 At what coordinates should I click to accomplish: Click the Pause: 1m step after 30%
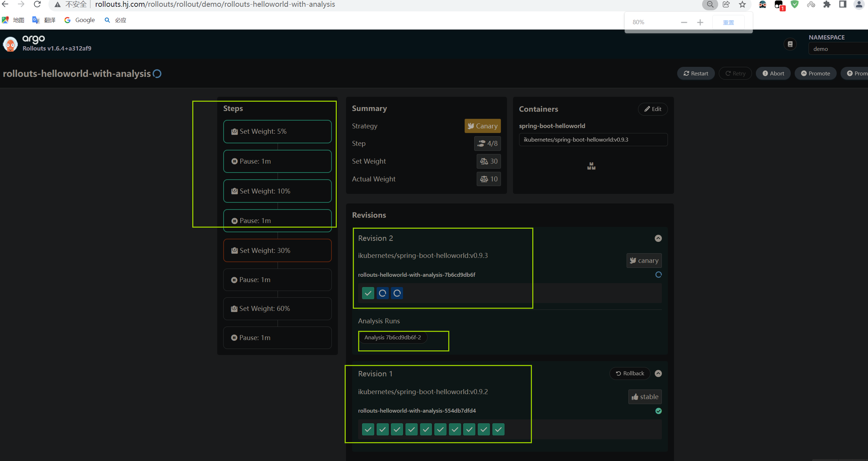coord(277,280)
